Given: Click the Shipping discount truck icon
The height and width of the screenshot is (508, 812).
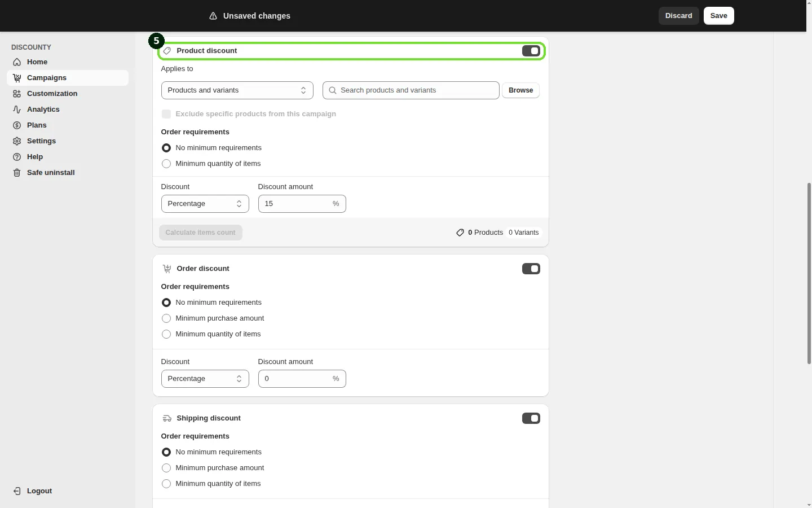Looking at the screenshot, I should pyautogui.click(x=167, y=418).
